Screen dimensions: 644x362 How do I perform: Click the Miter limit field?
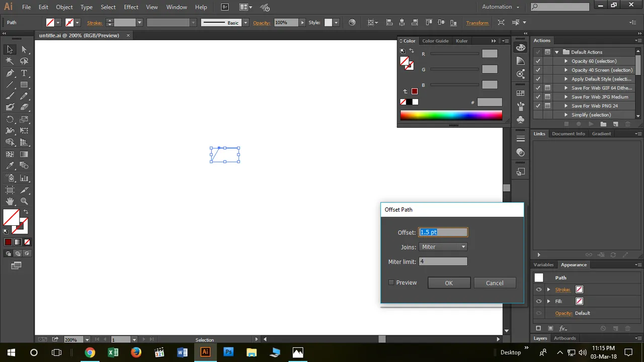click(443, 261)
